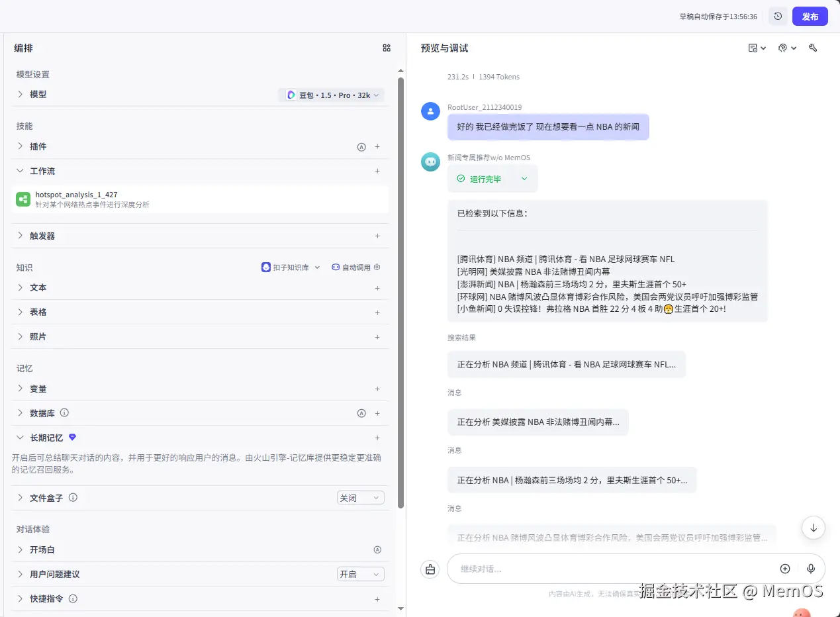
Task: Click the 发布 publish button
Action: click(810, 17)
